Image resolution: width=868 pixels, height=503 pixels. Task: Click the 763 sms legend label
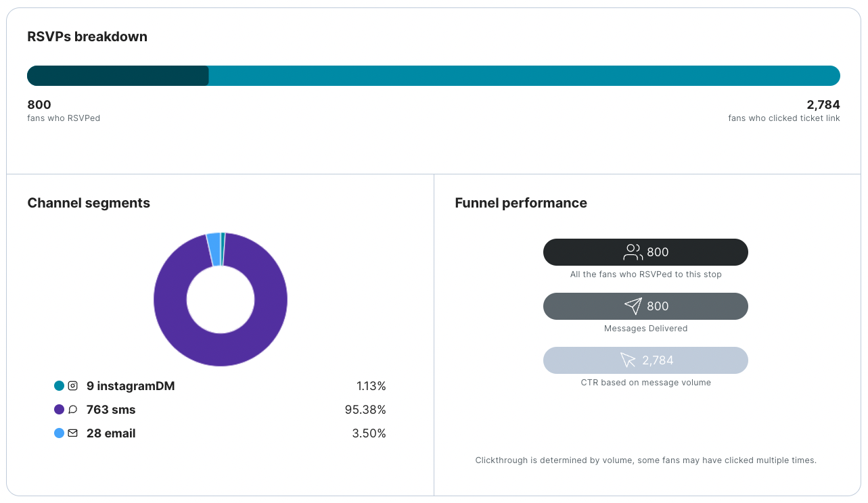pos(111,410)
